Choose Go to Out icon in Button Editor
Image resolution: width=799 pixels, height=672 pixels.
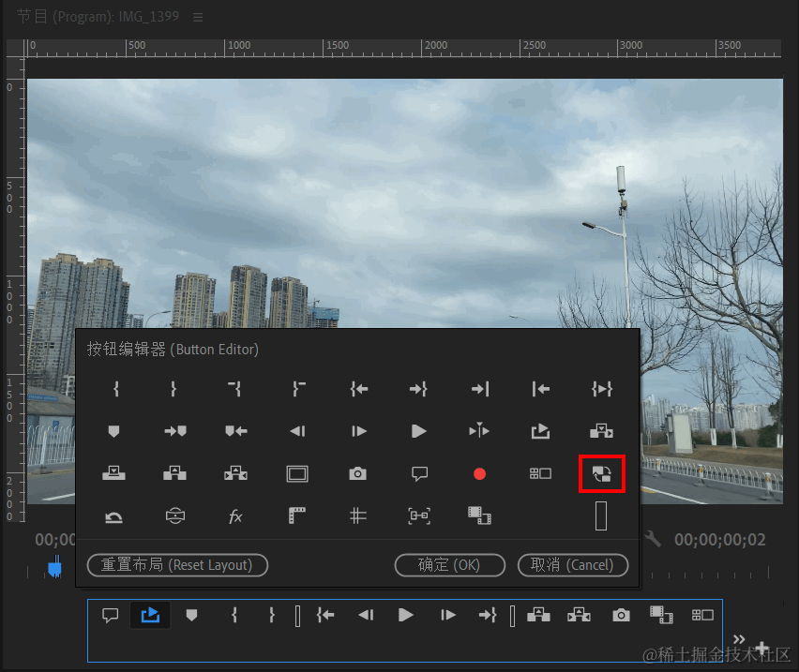pyautogui.click(x=418, y=389)
